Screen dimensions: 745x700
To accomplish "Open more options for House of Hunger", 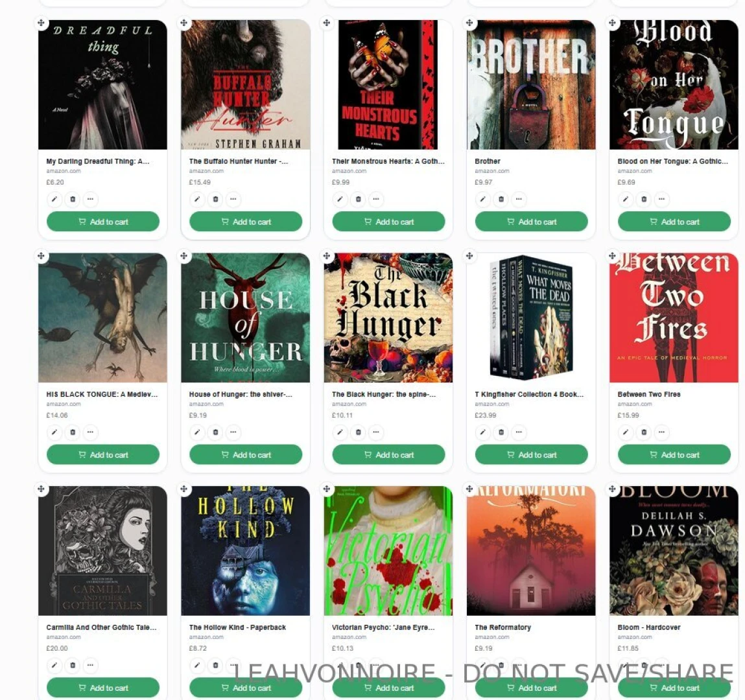I will click(233, 432).
